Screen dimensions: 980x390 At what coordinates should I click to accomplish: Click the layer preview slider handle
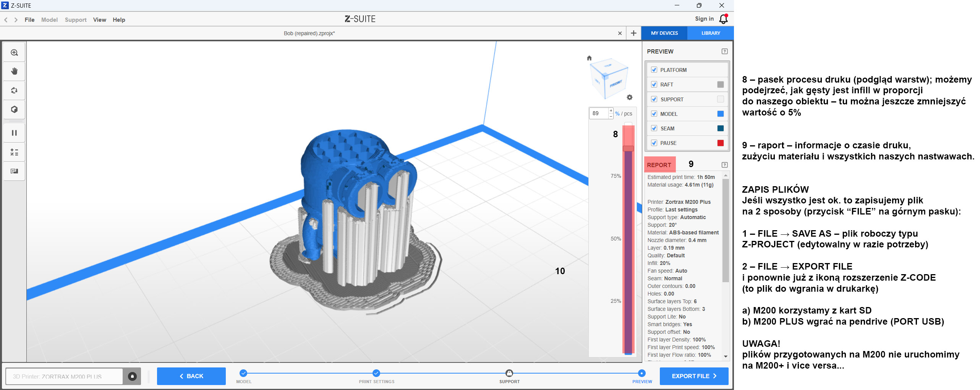(x=628, y=148)
